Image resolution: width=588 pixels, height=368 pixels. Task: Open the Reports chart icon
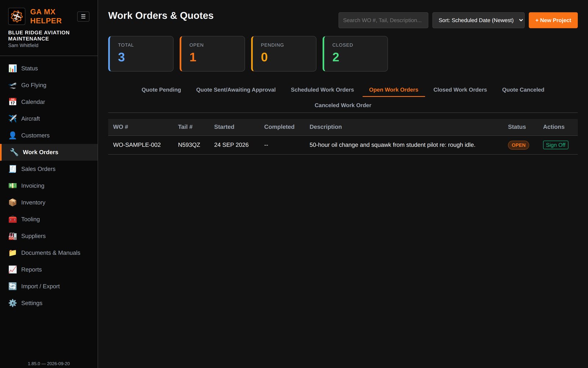tap(12, 269)
